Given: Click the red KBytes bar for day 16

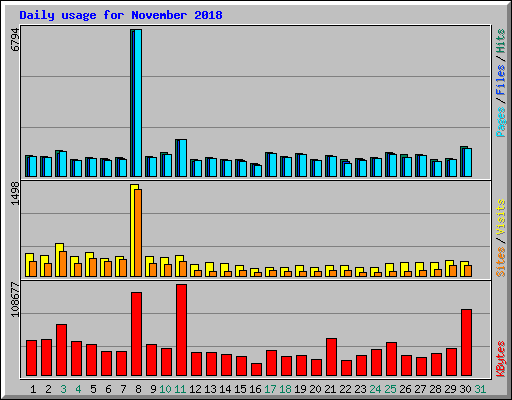Looking at the screenshot, I should [x=256, y=370].
